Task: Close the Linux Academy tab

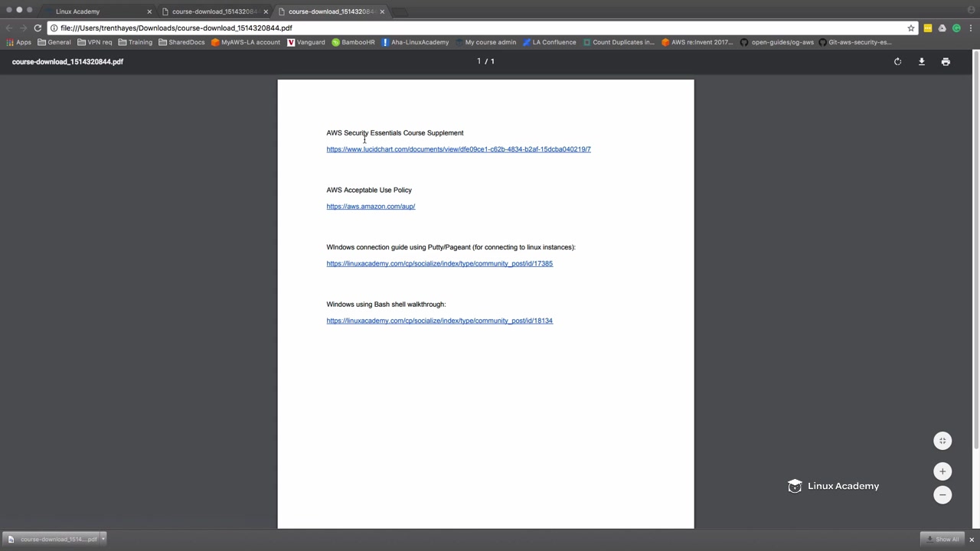Action: (149, 11)
